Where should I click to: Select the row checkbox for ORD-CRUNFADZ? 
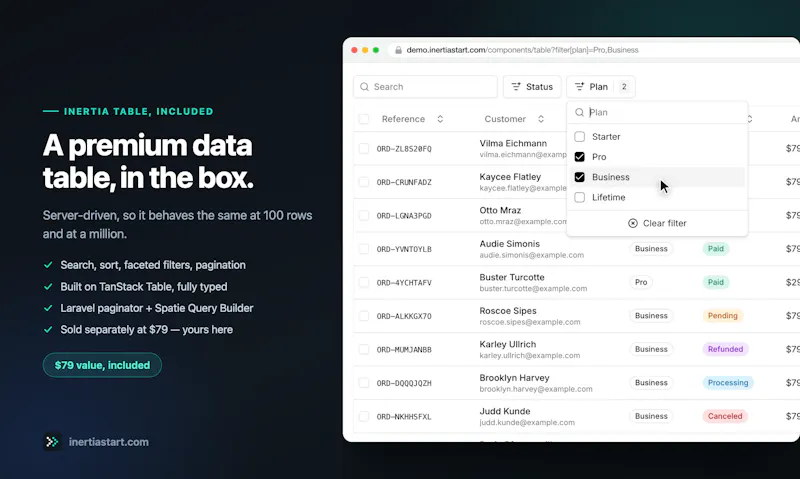pyautogui.click(x=364, y=182)
